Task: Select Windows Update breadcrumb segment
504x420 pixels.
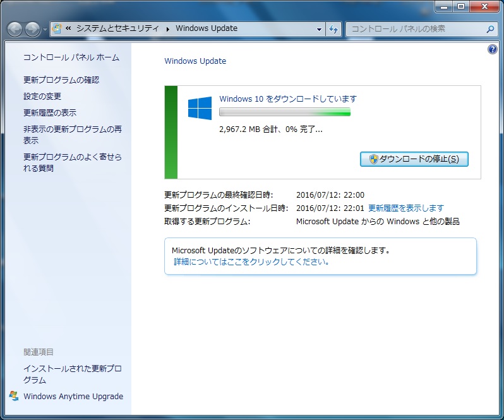Action: click(207, 28)
